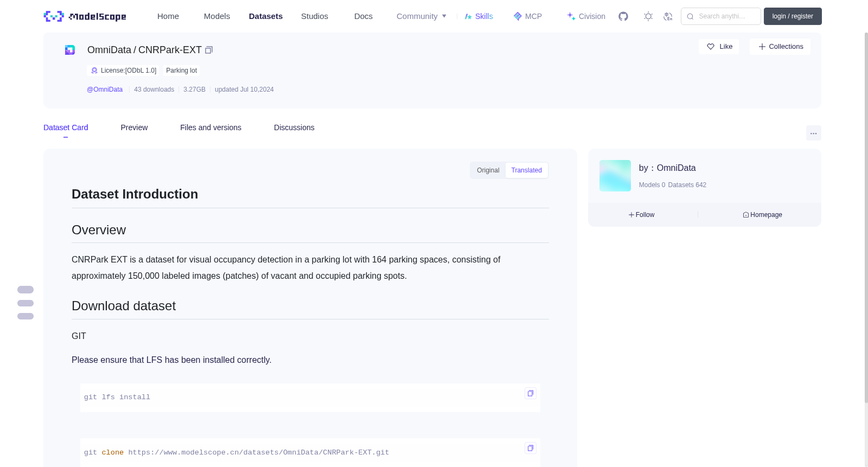Click the Models 0 count
The height and width of the screenshot is (467, 868).
[652, 185]
